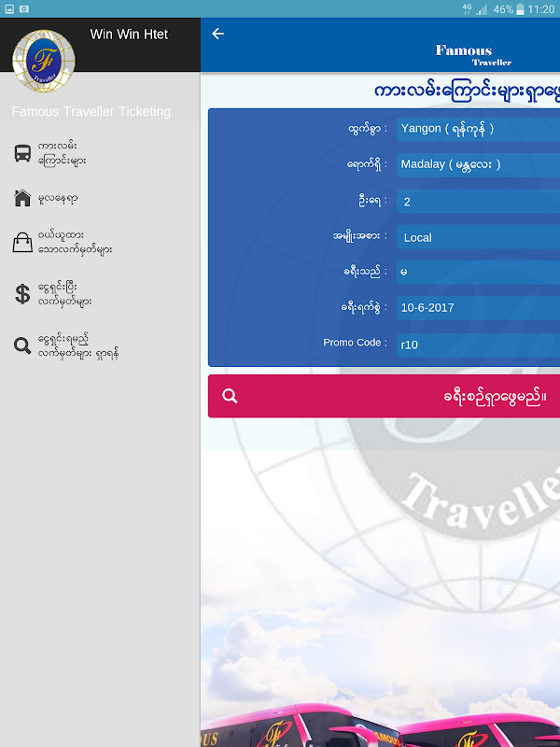This screenshot has height=747, width=560.
Task: Open the Famous Traveller profile logo
Action: coord(43,61)
